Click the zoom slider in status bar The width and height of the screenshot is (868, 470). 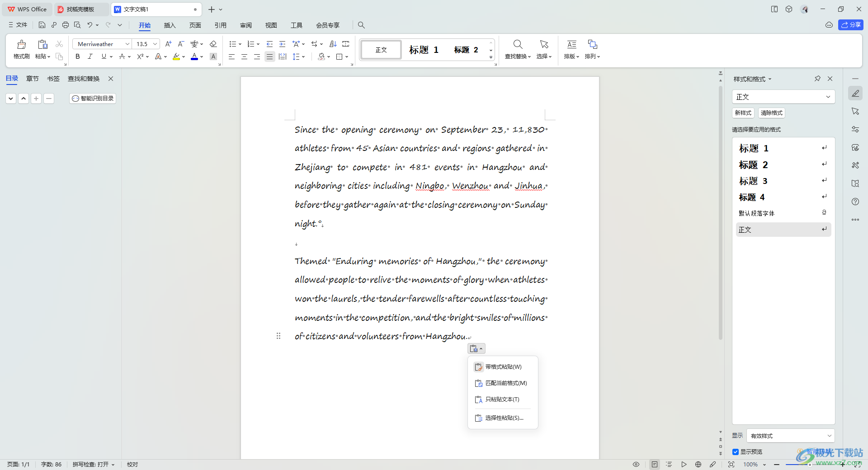(809, 465)
